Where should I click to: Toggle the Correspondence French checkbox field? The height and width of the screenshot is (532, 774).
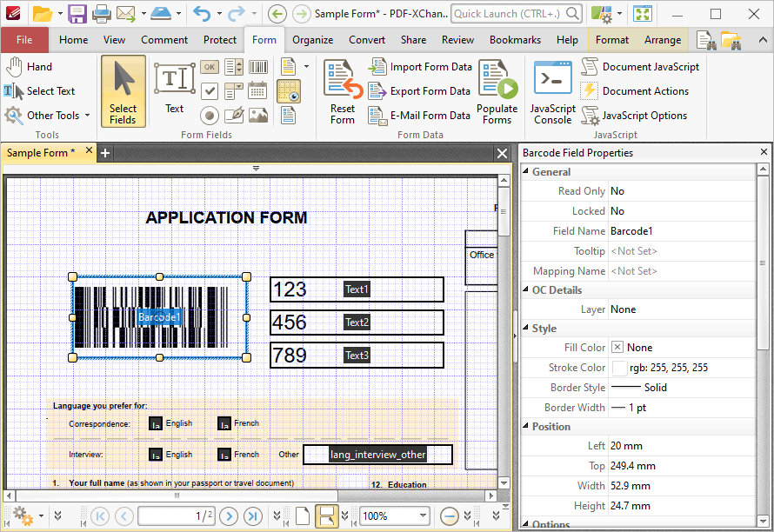pyautogui.click(x=224, y=423)
